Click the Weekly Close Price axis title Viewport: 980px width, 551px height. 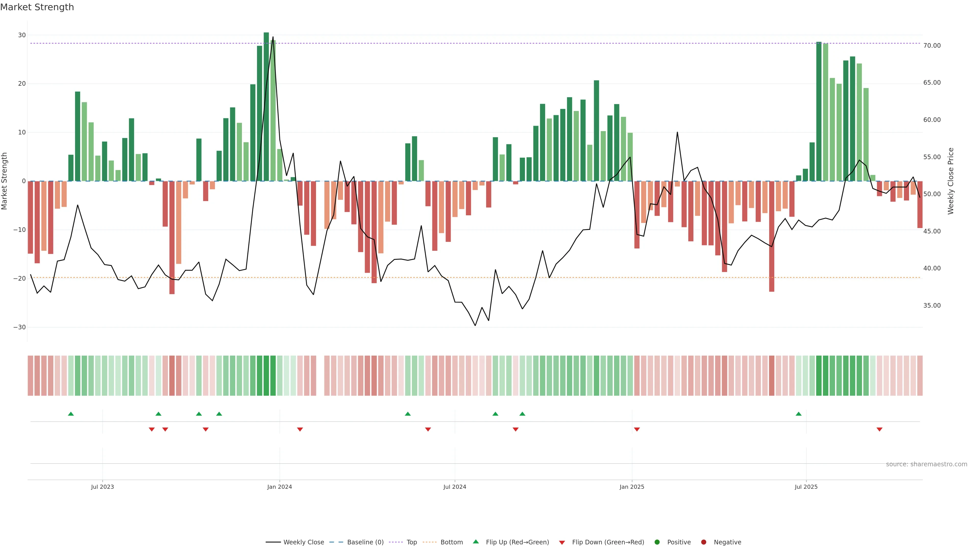[951, 181]
